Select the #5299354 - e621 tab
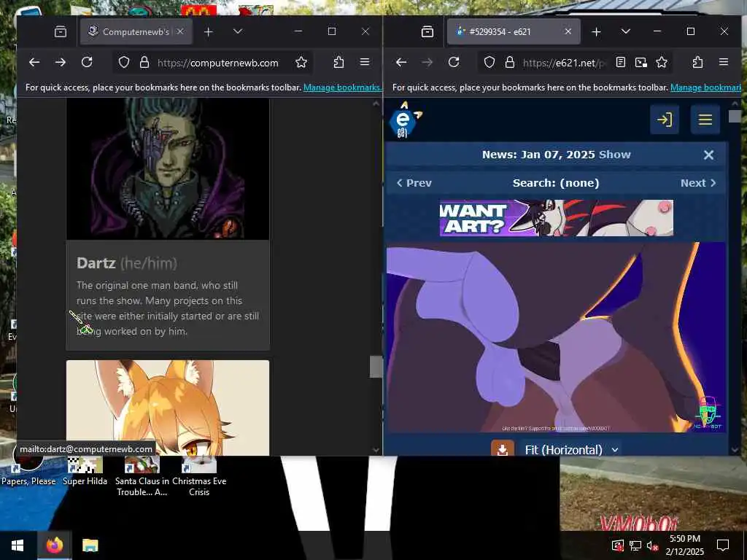The width and height of the screenshot is (747, 560). [514, 31]
